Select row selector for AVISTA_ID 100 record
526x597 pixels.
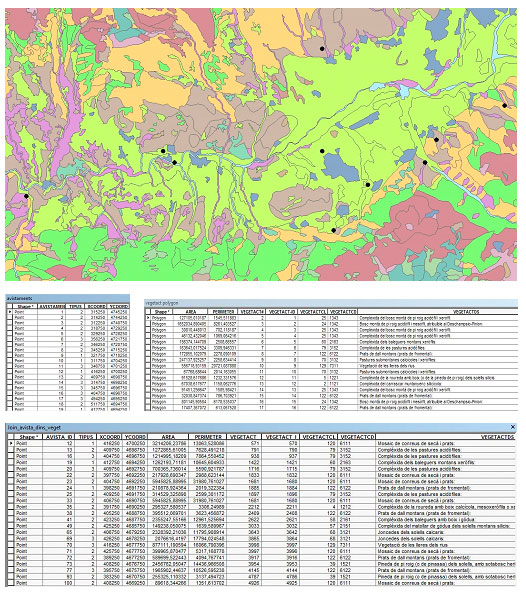[x=11, y=583]
